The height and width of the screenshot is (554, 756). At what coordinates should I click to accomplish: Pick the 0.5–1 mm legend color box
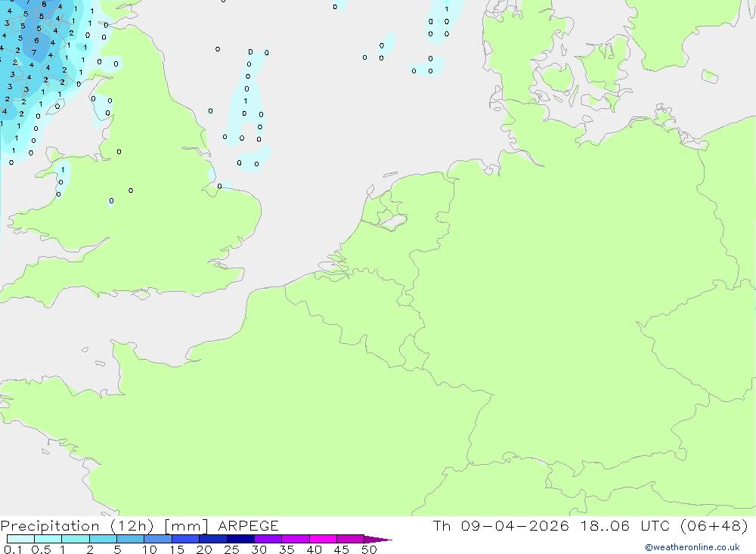(48, 539)
